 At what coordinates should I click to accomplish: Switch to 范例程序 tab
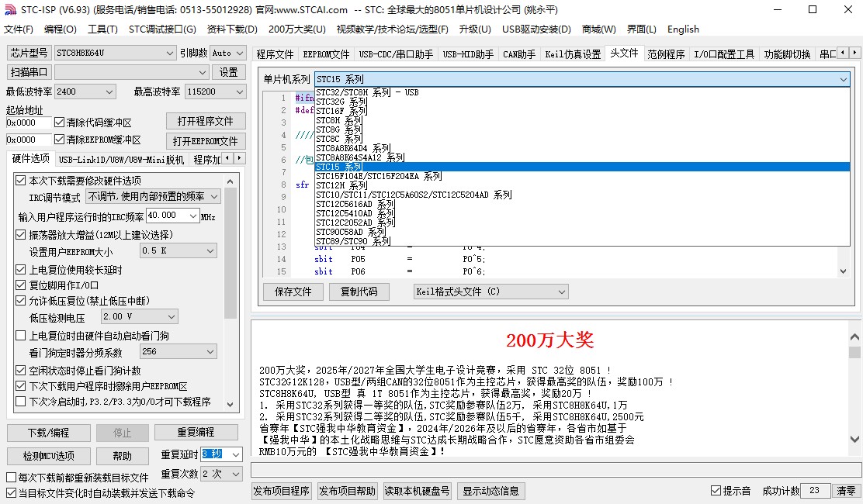coord(666,54)
